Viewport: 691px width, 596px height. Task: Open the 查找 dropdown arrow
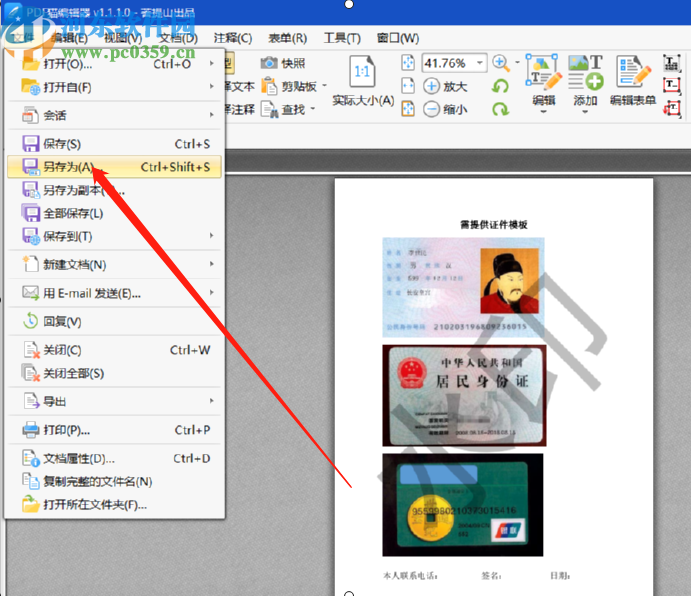(x=313, y=108)
